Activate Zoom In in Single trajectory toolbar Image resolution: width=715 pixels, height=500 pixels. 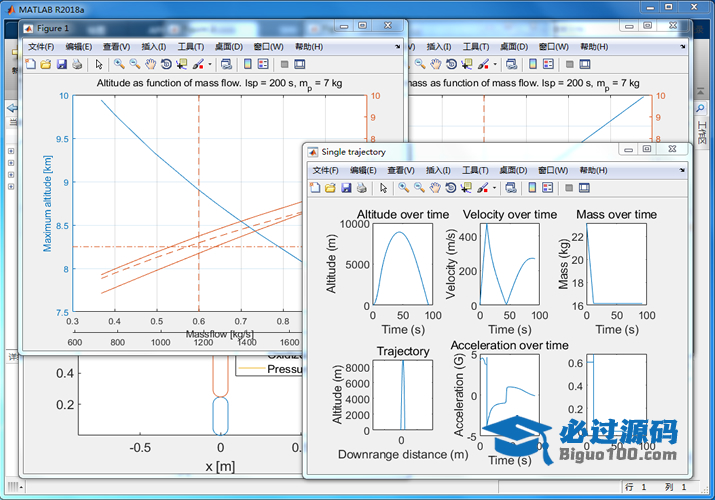(404, 188)
